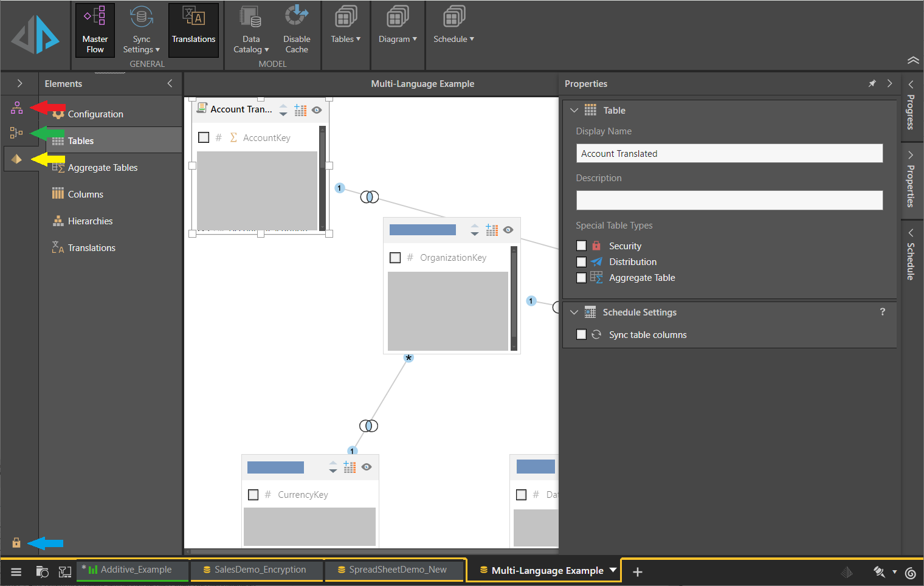
Task: Click the Disable Cache icon
Action: coord(297,30)
